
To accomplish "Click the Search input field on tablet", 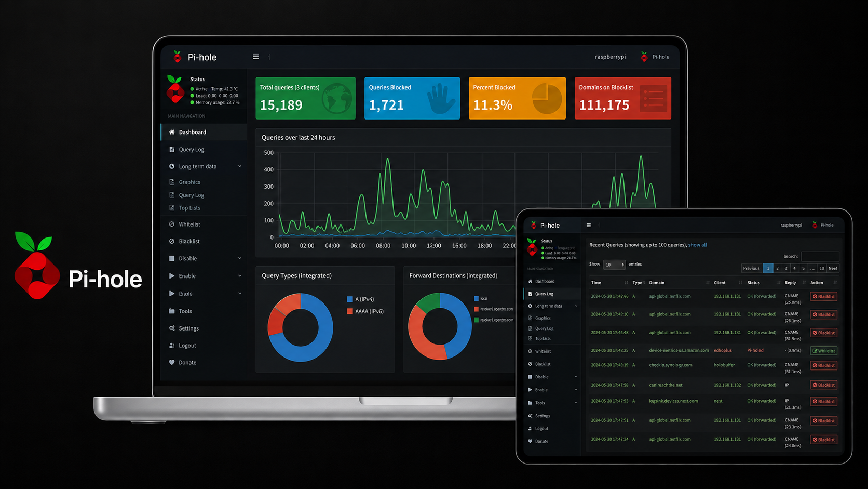I will click(x=820, y=256).
